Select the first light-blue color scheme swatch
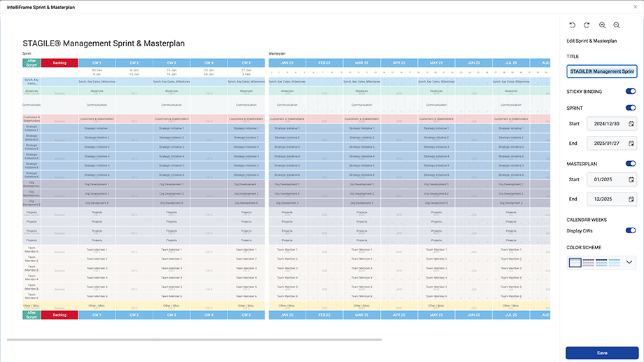Screen dimensions: 644x362 [x=575, y=262]
